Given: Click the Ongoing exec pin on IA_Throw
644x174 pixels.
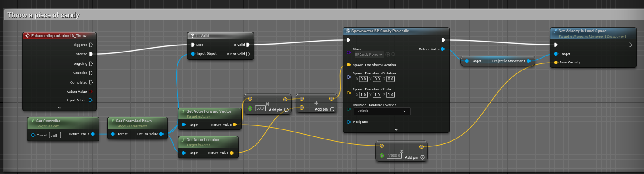Looking at the screenshot, I should coord(91,63).
